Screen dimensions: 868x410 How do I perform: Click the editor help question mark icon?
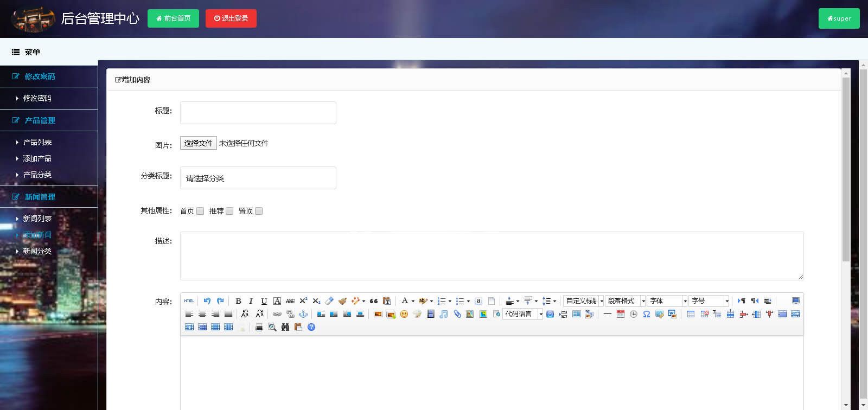tap(311, 327)
